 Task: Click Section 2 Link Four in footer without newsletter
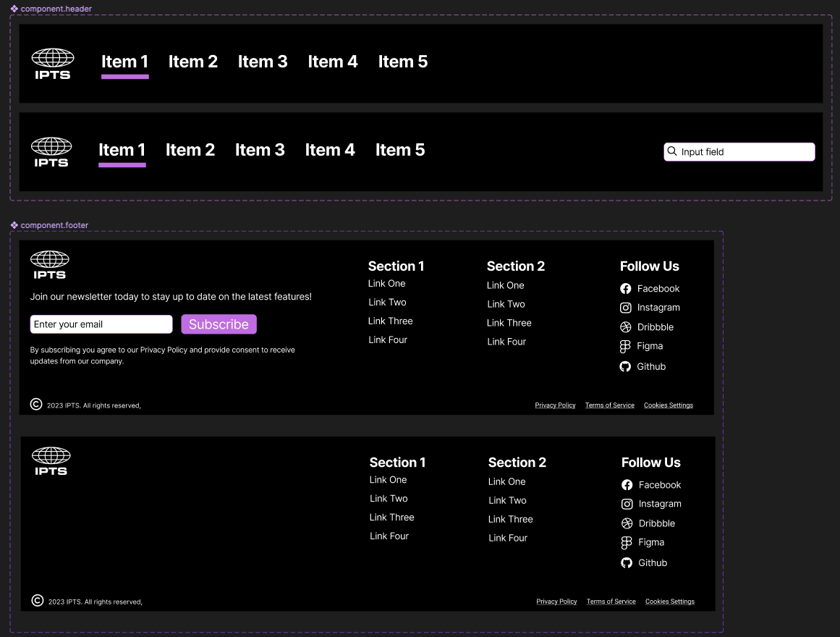coord(508,539)
